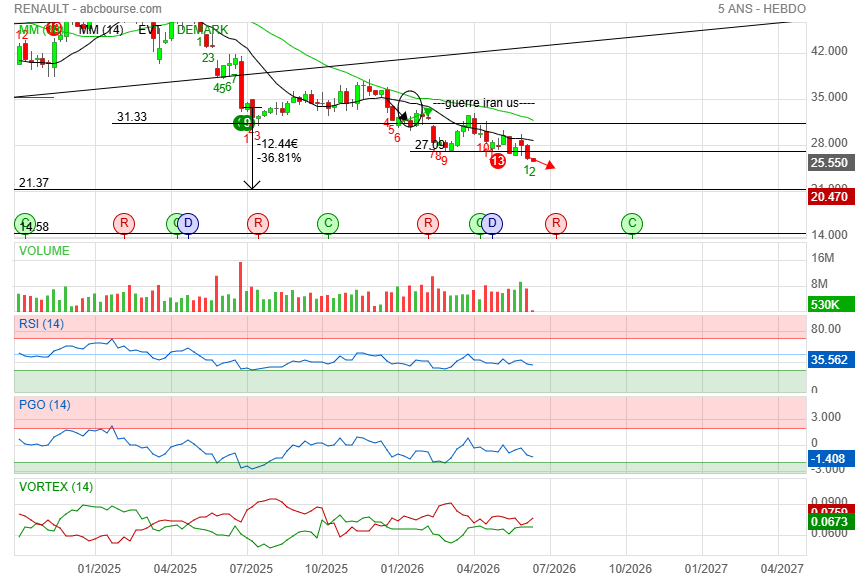The image size is (855, 579).
Task: Click the 10/2026 date axis label
Action: coord(630,569)
